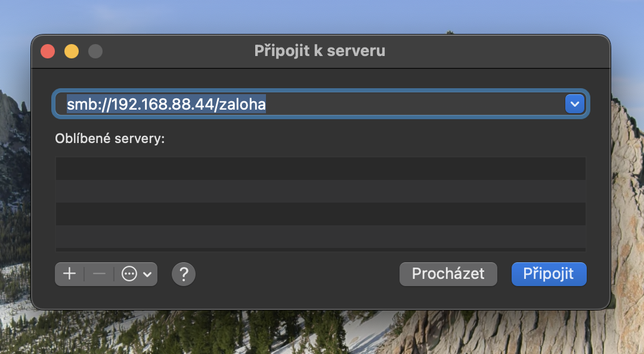This screenshot has width=644, height=354.
Task: Close the Connect to Server dialog
Action: [x=48, y=51]
